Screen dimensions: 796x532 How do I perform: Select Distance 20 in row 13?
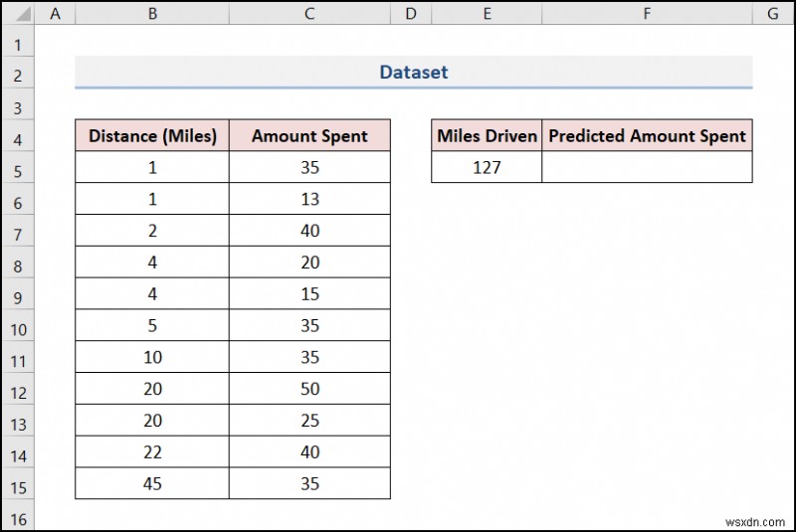tap(152, 420)
